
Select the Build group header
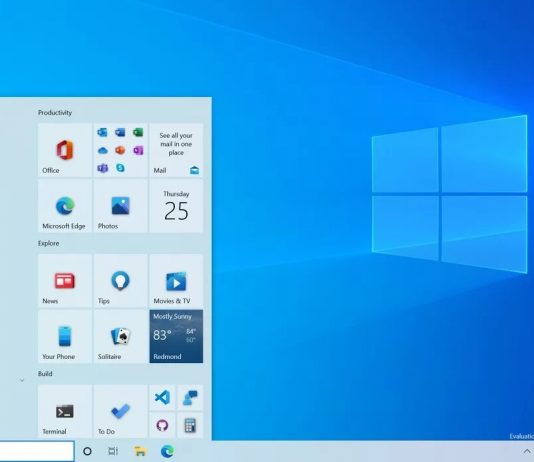tap(45, 373)
